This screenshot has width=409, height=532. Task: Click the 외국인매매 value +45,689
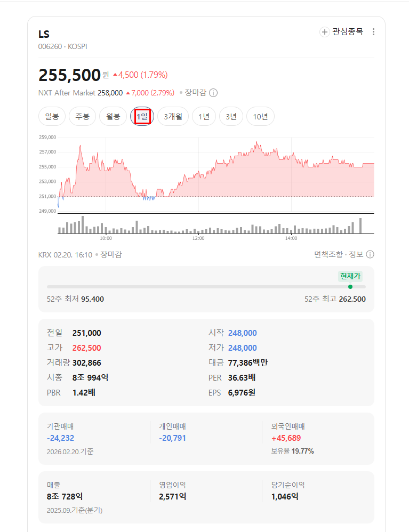coord(286,438)
